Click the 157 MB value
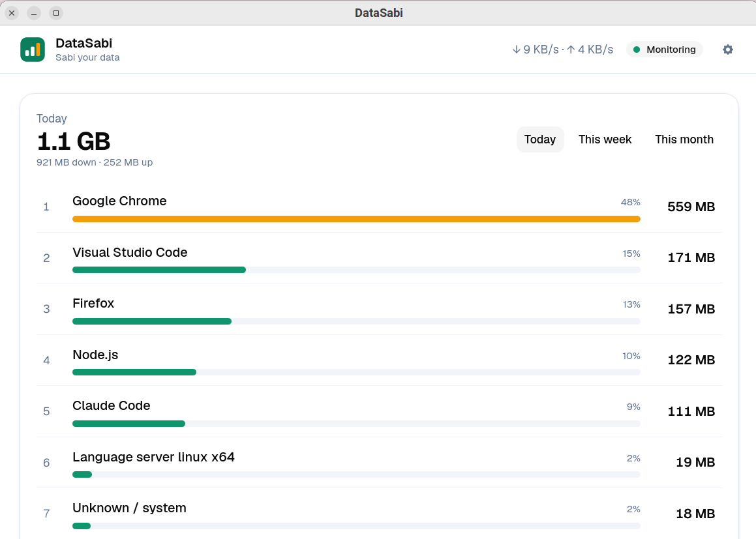Viewport: 756px width, 539px height. pyautogui.click(x=691, y=309)
